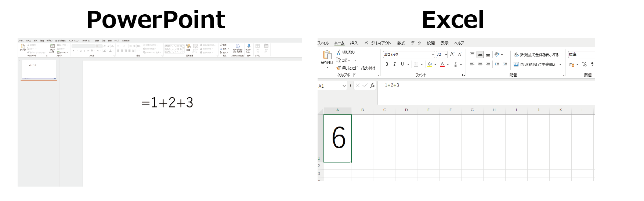Open the fill color palette dropdown arrow

point(435,64)
